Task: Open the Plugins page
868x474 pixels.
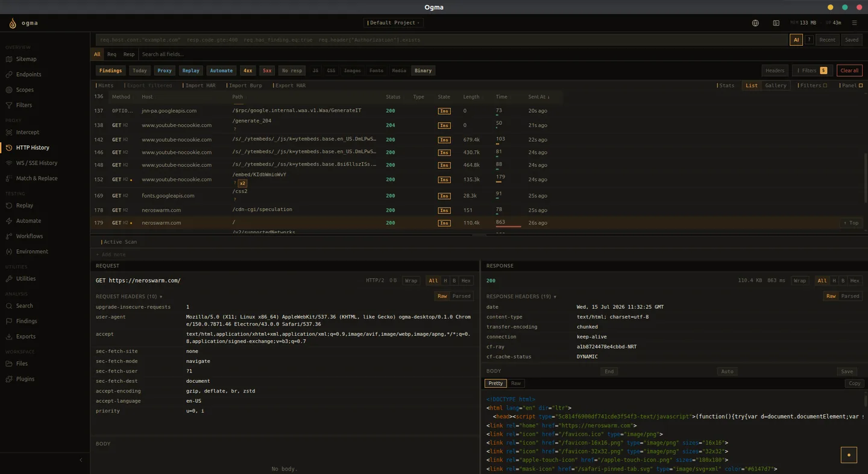Action: pos(25,379)
